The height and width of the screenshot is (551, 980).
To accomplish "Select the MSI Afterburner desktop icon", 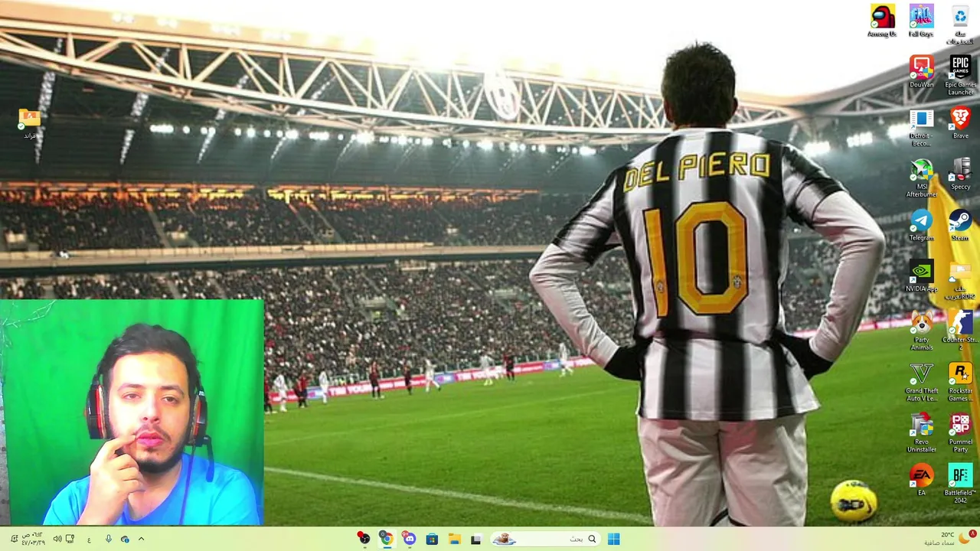I will (921, 178).
